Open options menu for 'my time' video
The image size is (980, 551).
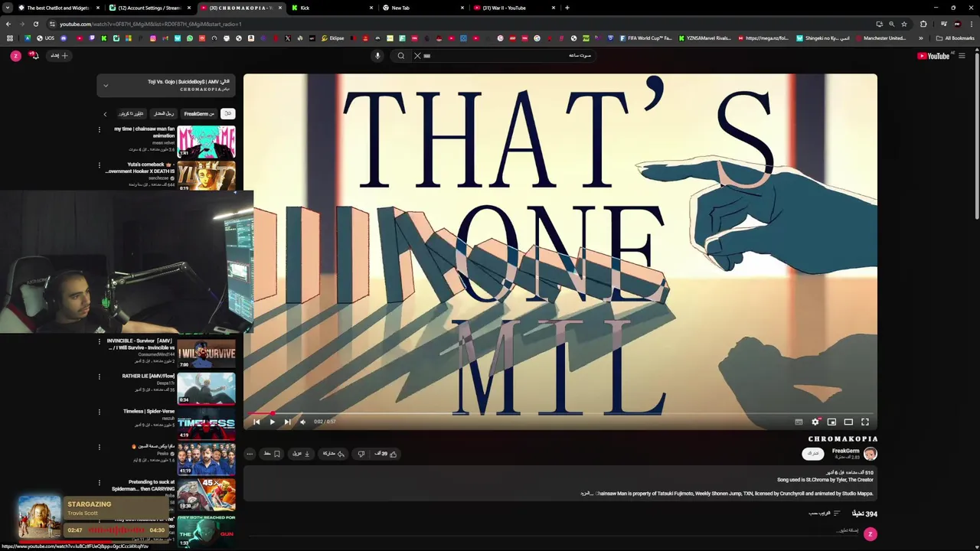99,129
